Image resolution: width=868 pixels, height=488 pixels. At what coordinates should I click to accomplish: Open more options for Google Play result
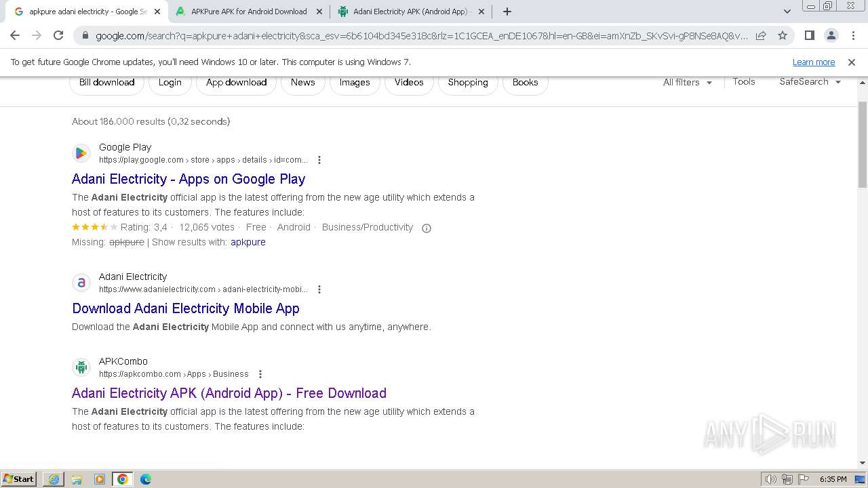(319, 160)
